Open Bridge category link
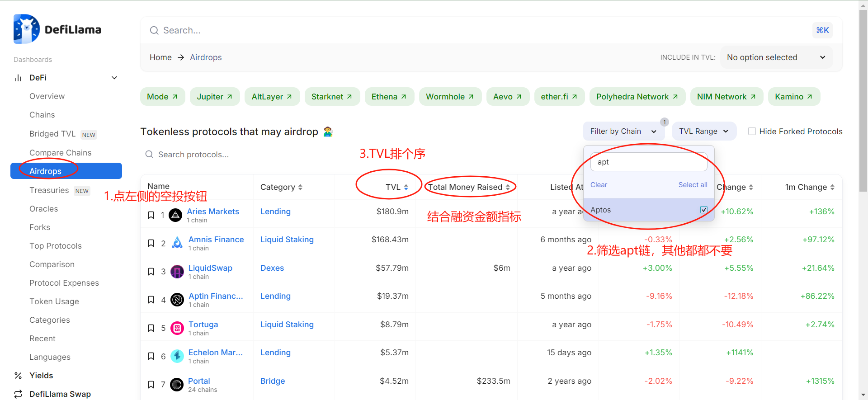Screen dimensions: 868x400 click(273, 381)
